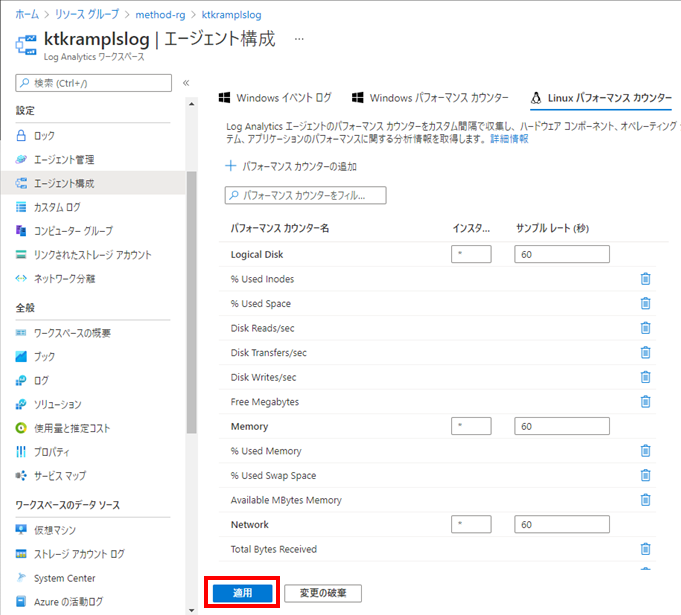
Task: Remove the Disk Transfers/sec counter
Action: pos(645,352)
